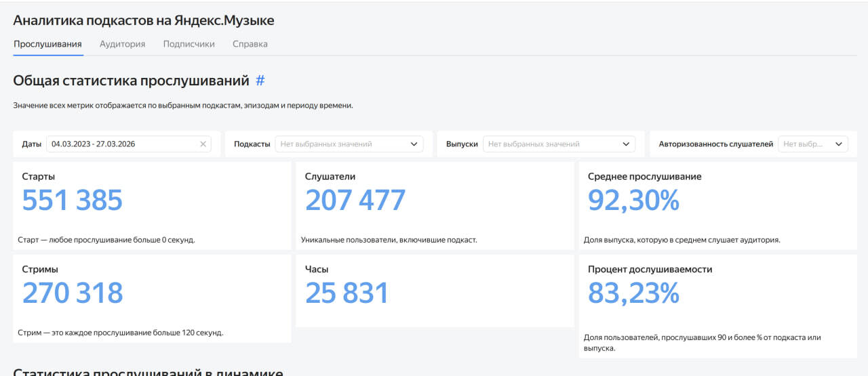
Task: Click the Старты card title
Action: pos(39,176)
